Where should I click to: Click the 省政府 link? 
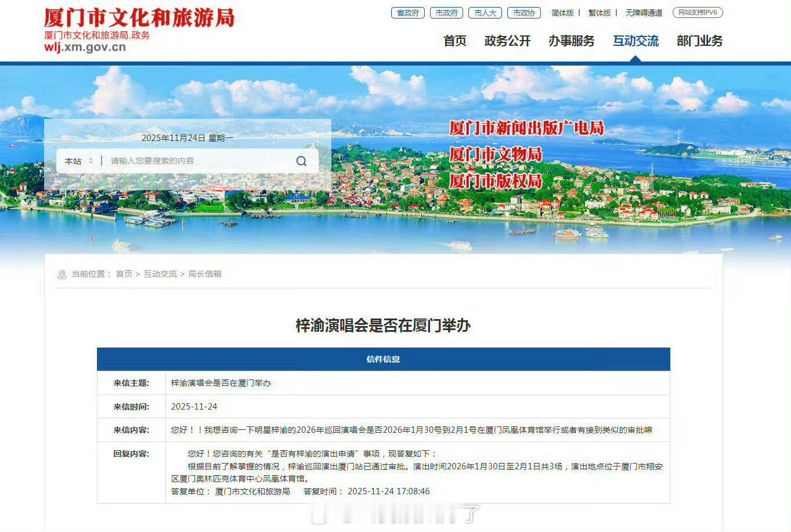tap(407, 12)
